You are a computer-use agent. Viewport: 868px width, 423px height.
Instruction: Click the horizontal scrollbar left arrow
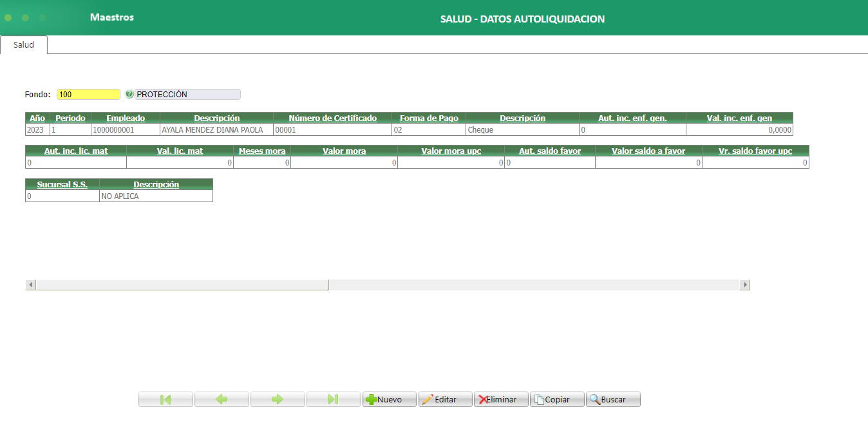point(30,285)
